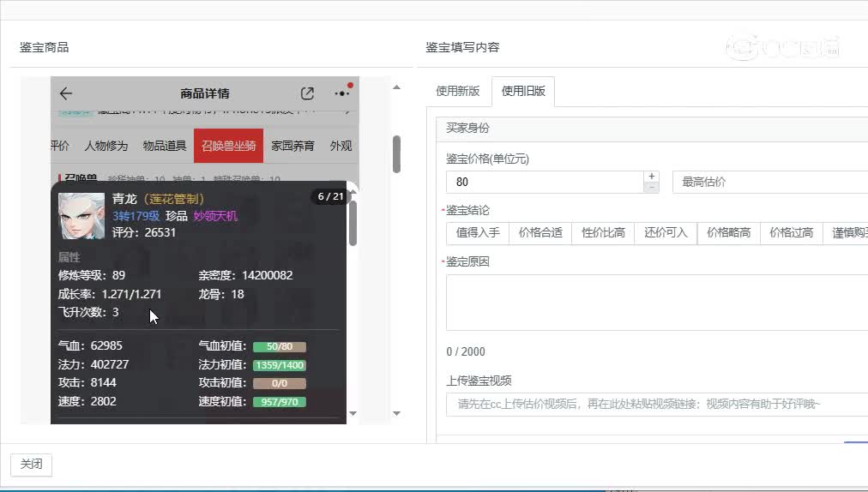Screen dimensions: 868x492
Task: Choose 性价比高 conclusion option
Action: [x=603, y=232]
